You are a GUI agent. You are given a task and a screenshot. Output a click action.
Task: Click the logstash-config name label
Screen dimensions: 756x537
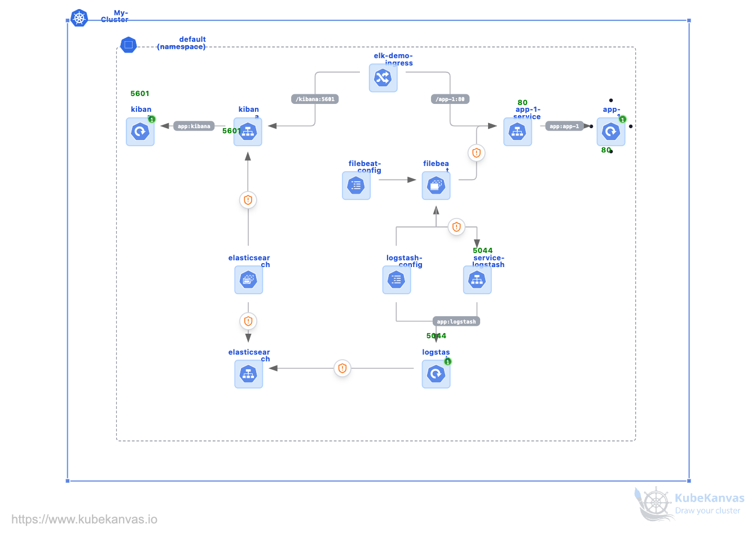tap(405, 261)
